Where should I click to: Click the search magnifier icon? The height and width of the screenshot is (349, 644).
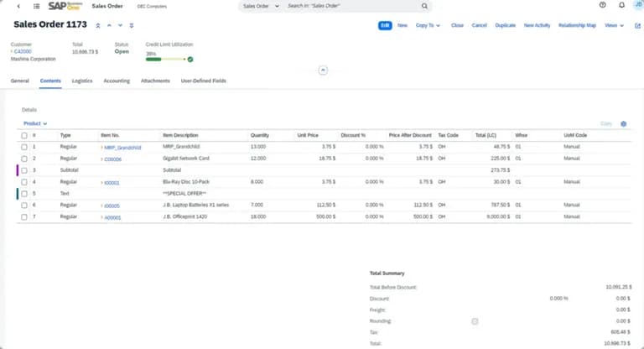(424, 6)
